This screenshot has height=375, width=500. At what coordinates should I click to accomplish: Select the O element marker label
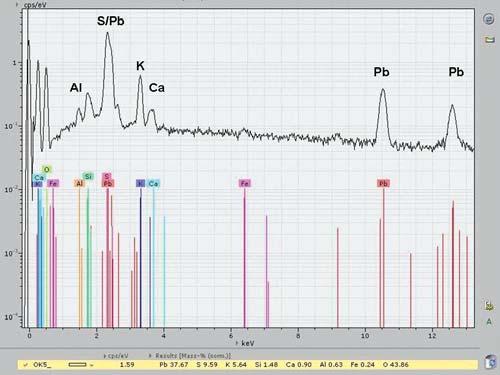coord(46,169)
